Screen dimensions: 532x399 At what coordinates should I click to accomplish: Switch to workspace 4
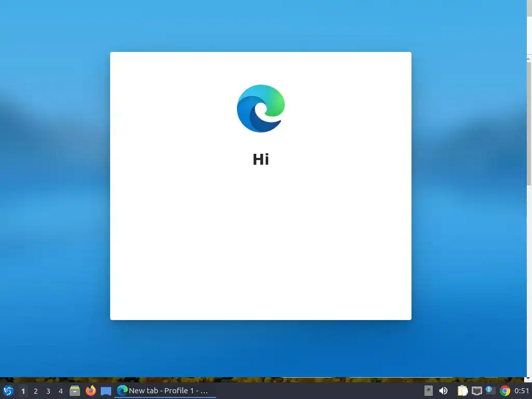tap(61, 391)
